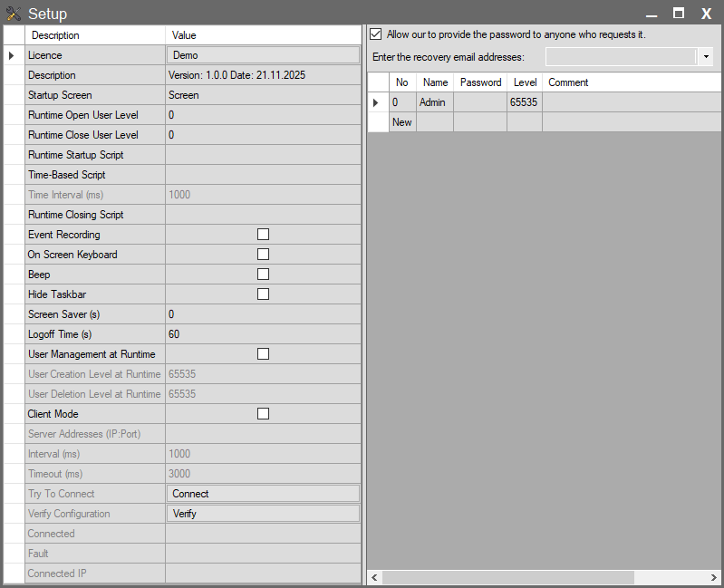This screenshot has width=724, height=588.
Task: Select the Licence row arrow indicator
Action: pos(12,55)
